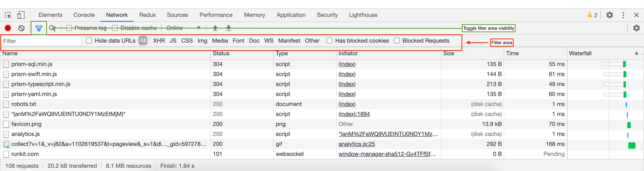Enable the Preserve log checkbox
Screen dimensions: 644x171
click(x=69, y=28)
